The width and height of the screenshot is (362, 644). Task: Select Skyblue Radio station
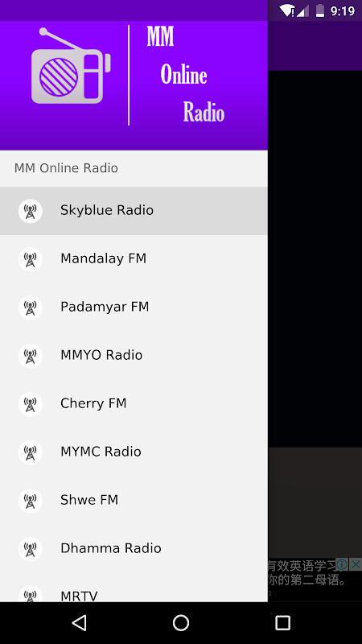[x=134, y=211]
